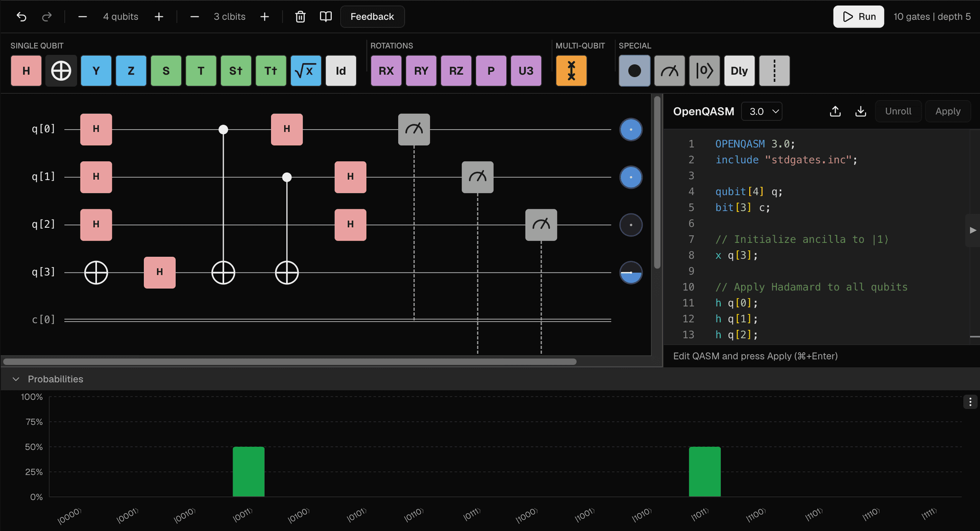Select the Id identity gate

pyautogui.click(x=341, y=71)
